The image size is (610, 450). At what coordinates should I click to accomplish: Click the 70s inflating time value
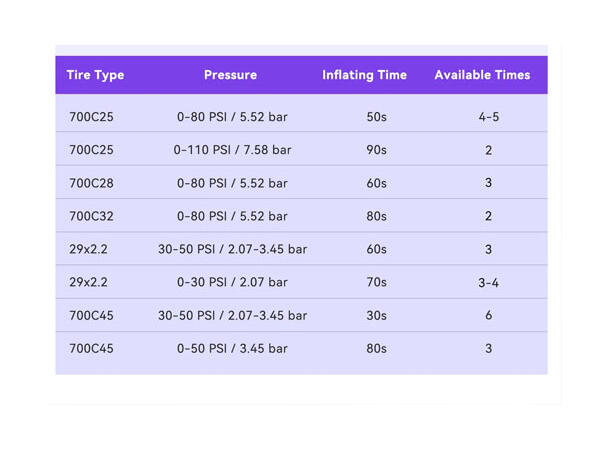[376, 282]
